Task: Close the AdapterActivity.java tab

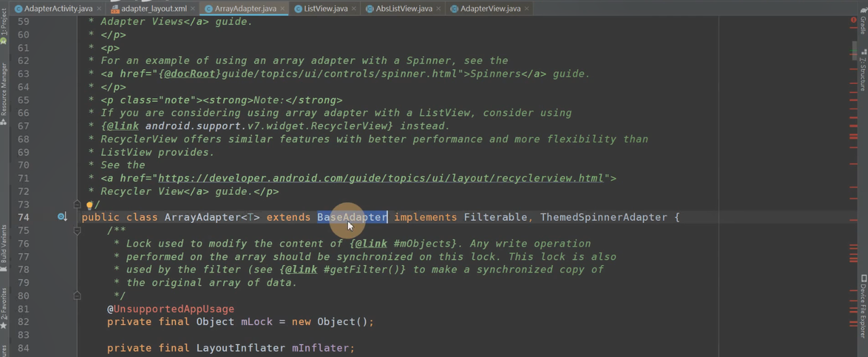Action: (99, 9)
